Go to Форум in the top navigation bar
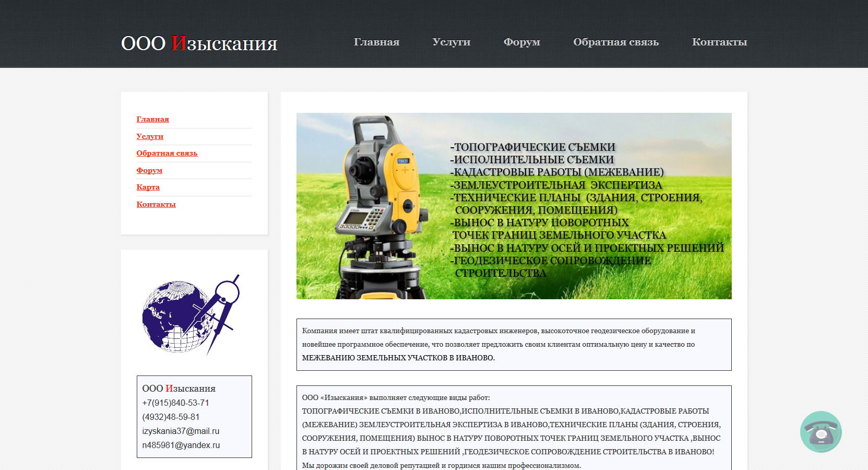Viewport: 868px width, 470px height. [x=521, y=42]
